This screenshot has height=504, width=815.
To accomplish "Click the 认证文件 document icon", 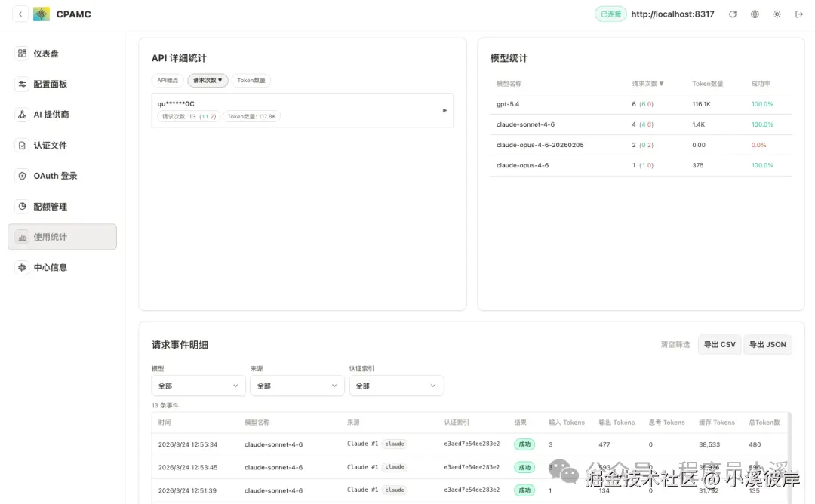I will pyautogui.click(x=22, y=145).
